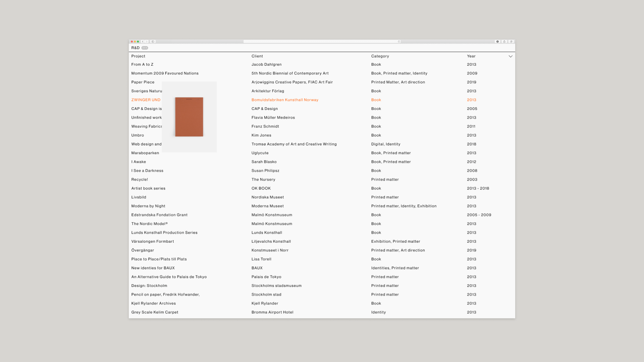Viewport: 644px width, 362px height.
Task: Select the Övergångar project
Action: pyautogui.click(x=143, y=250)
